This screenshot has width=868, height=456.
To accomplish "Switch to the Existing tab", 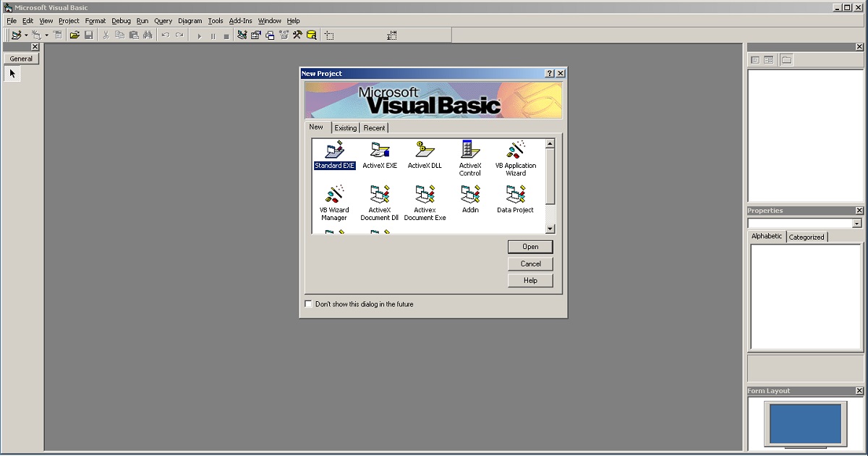I will tap(346, 128).
